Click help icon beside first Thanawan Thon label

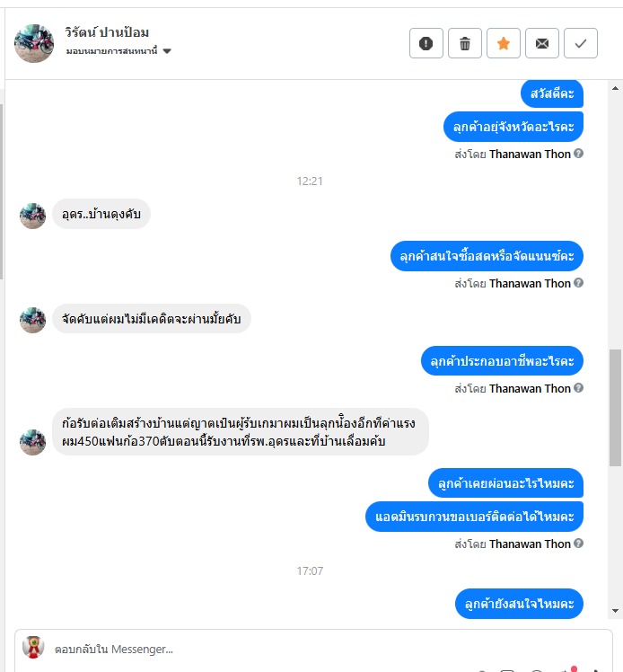[x=578, y=154]
